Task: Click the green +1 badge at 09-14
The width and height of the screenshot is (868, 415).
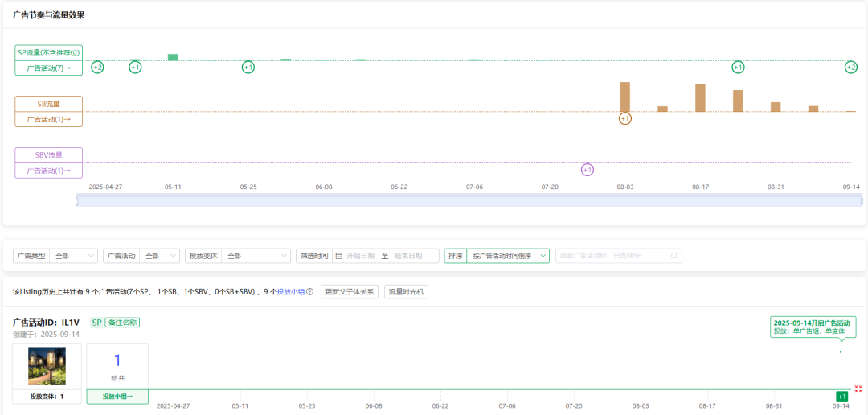Action: (841, 397)
